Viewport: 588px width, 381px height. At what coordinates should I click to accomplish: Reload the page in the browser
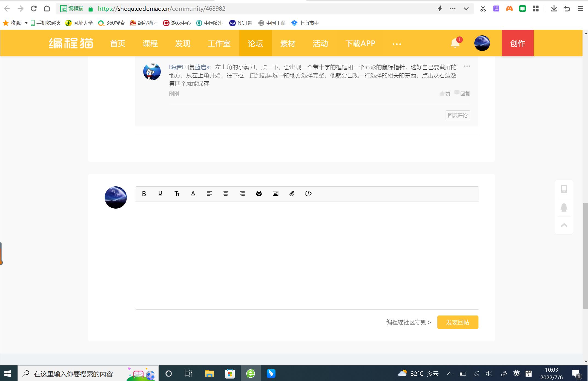pyautogui.click(x=34, y=8)
